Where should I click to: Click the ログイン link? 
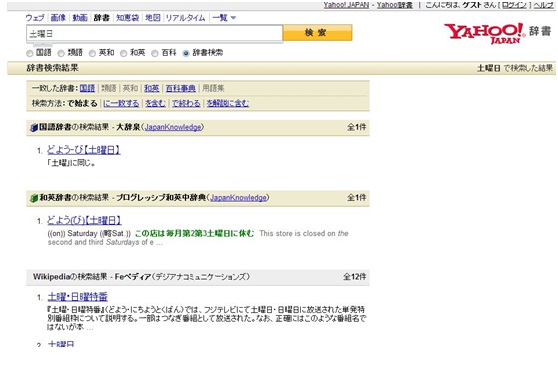click(514, 5)
